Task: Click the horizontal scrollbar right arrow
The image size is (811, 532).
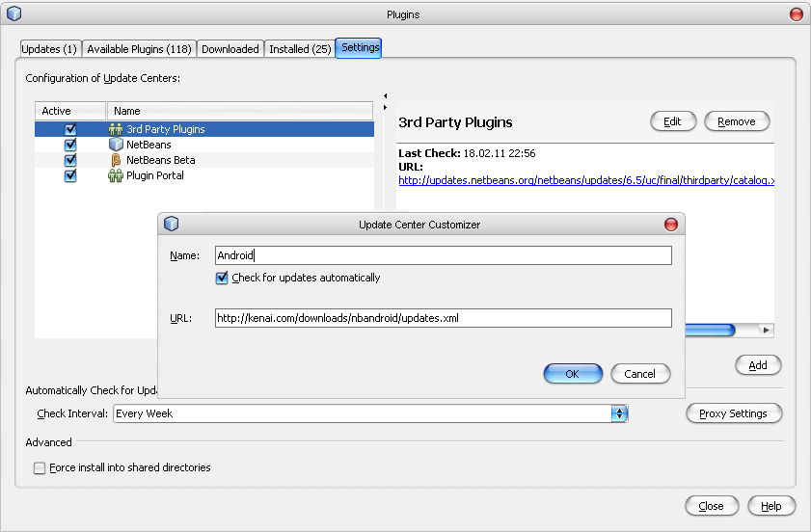Action: click(767, 330)
